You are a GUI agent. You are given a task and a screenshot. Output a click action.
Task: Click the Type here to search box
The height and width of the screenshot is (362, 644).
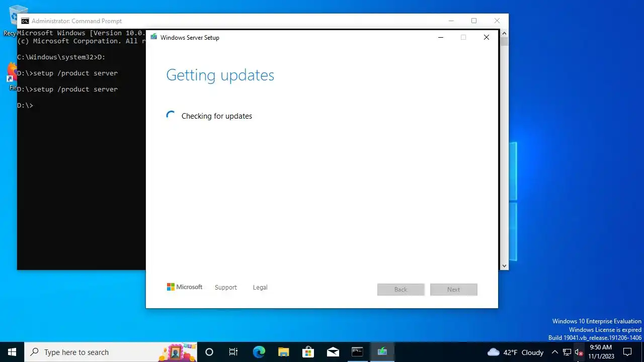111,352
